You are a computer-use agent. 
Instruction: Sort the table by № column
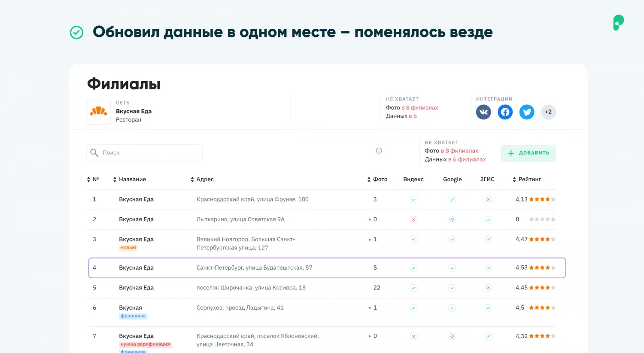[93, 180]
